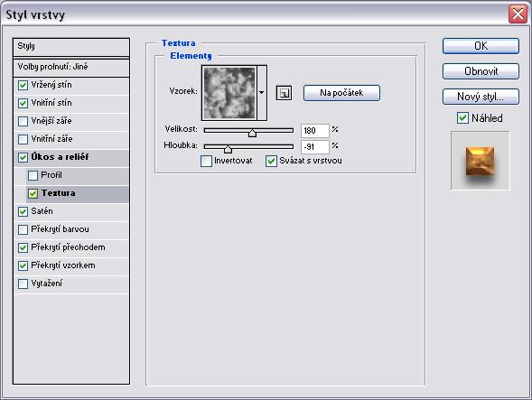Viewport: 532px width, 400px height.
Task: Enable the Profil checkbox
Action: pyautogui.click(x=33, y=175)
